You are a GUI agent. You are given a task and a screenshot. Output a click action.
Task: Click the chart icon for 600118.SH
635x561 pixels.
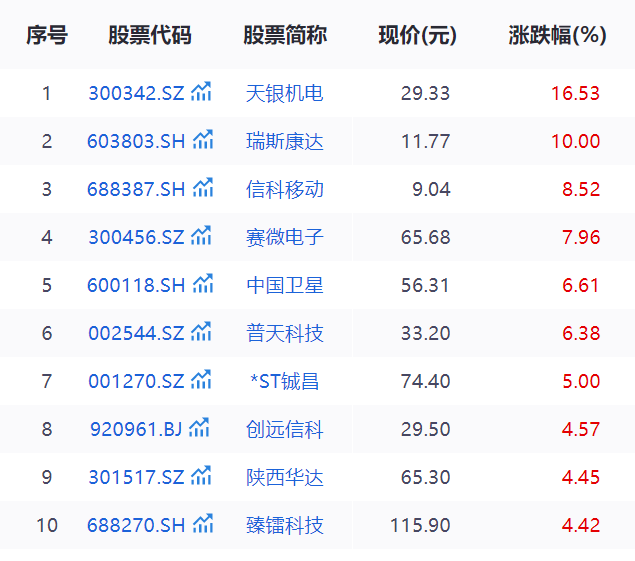coord(203,285)
